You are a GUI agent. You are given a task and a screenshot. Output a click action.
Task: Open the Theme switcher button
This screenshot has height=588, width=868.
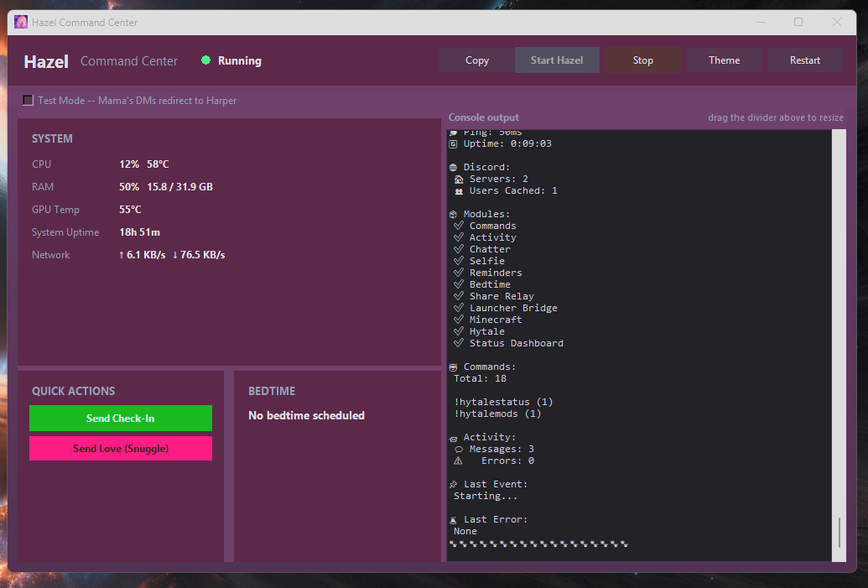point(724,60)
